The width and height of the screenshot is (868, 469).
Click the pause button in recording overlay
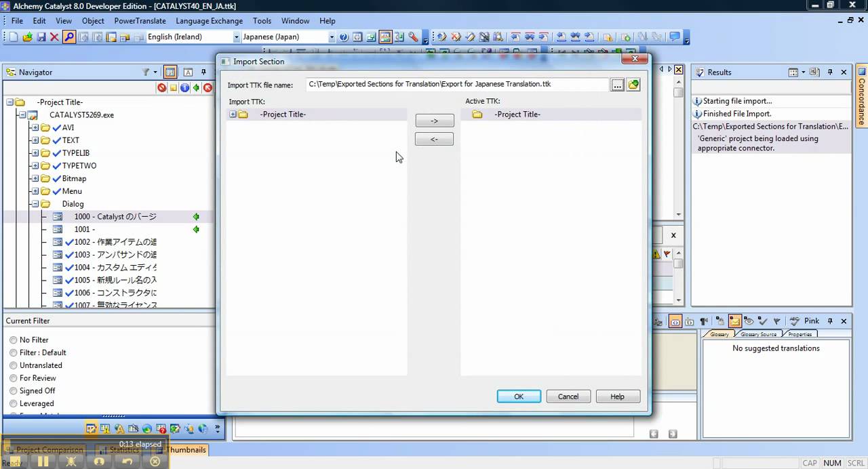tap(43, 461)
